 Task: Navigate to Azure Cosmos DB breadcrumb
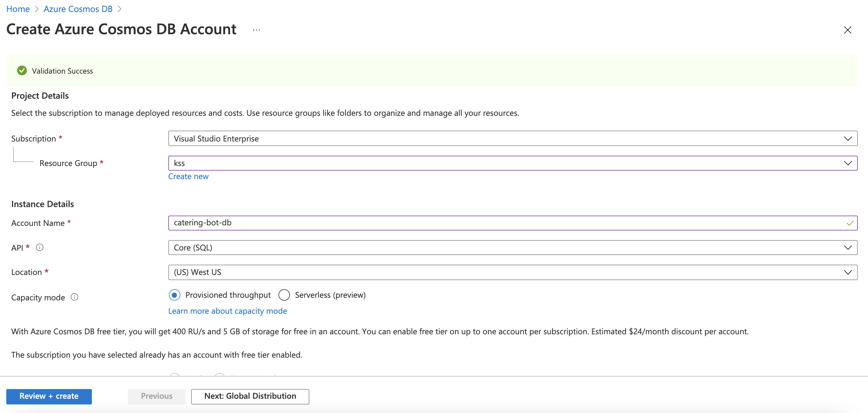(x=78, y=9)
